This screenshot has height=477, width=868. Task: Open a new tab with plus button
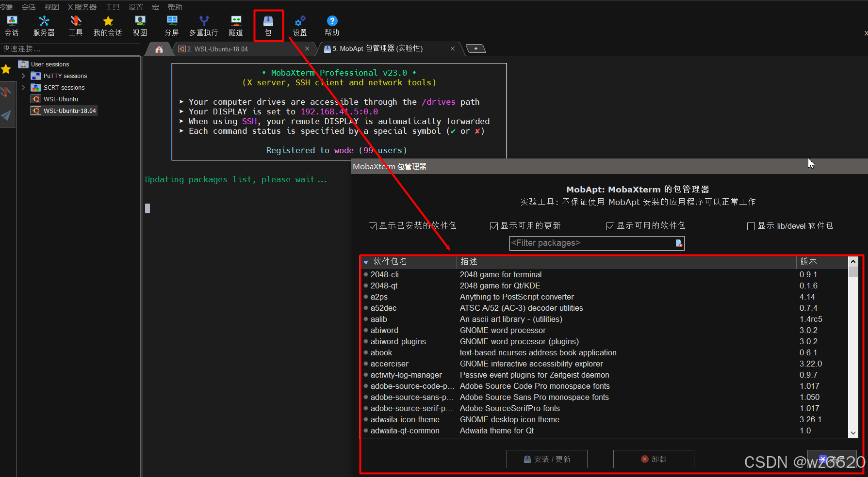[x=476, y=48]
